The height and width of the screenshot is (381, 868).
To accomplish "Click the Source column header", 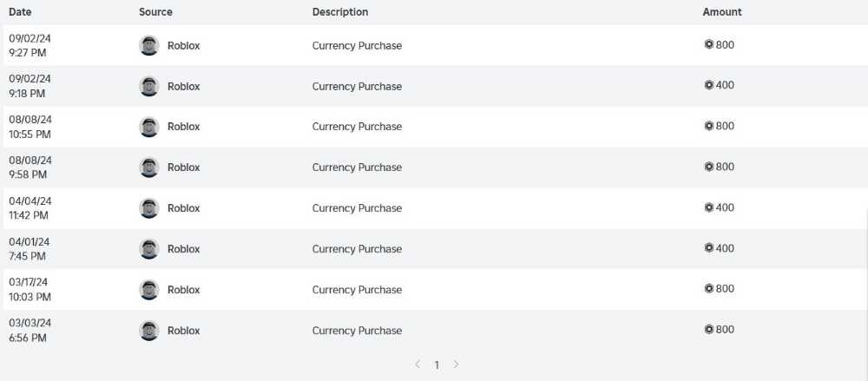I will coord(155,12).
